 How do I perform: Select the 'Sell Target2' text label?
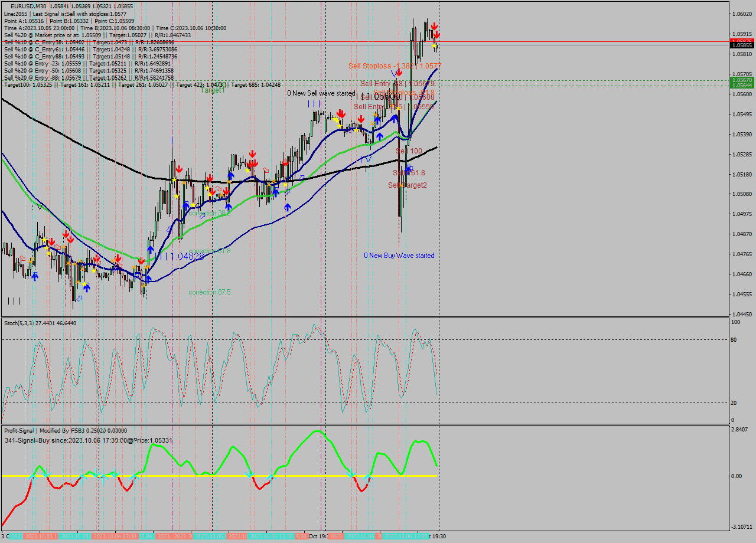coord(407,185)
